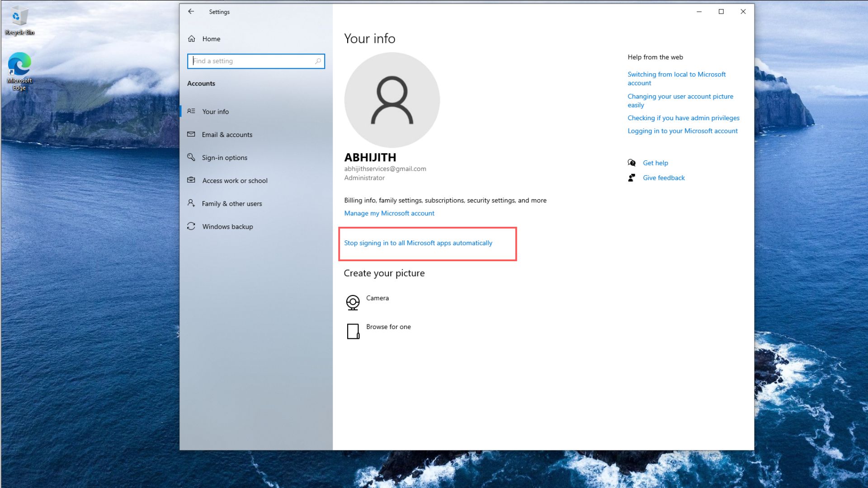
Task: Click Stop signing in to Microsoft apps automatically
Action: (x=418, y=243)
